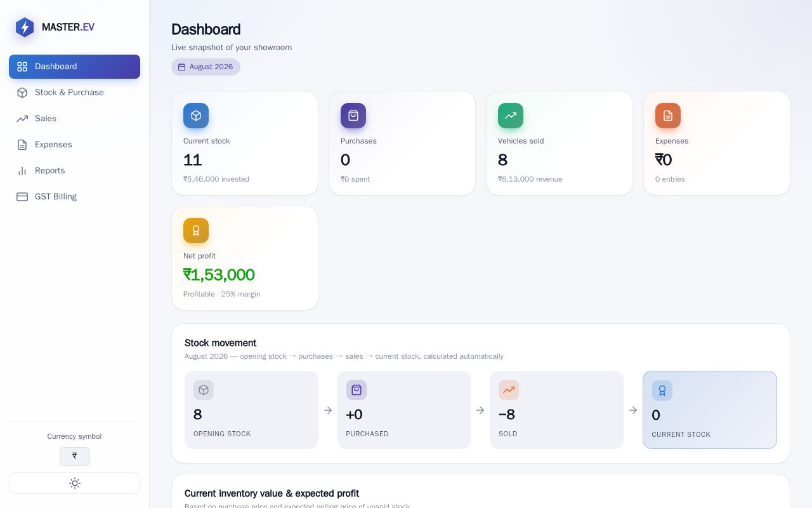Click the orange Expenses document icon
Image resolution: width=812 pixels, height=508 pixels.
click(x=668, y=116)
